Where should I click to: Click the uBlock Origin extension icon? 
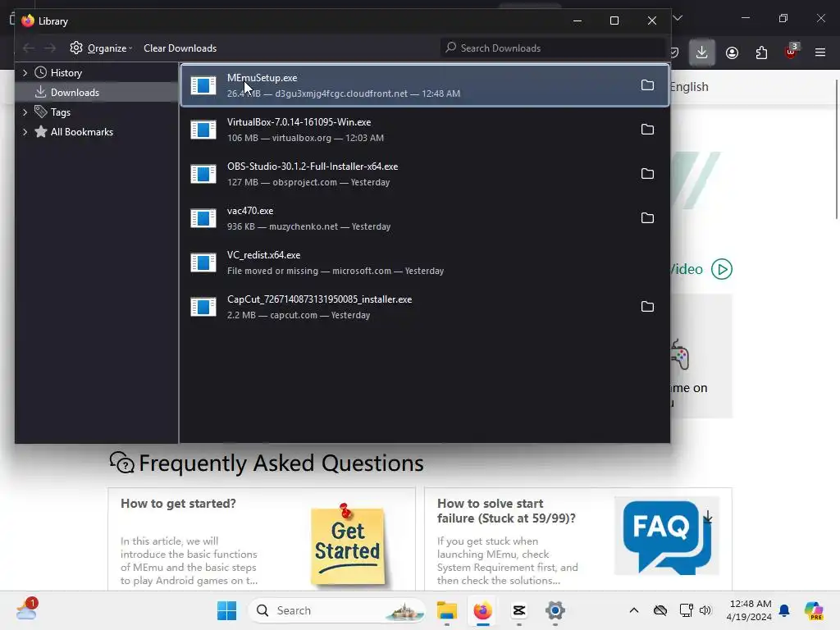pos(792,52)
